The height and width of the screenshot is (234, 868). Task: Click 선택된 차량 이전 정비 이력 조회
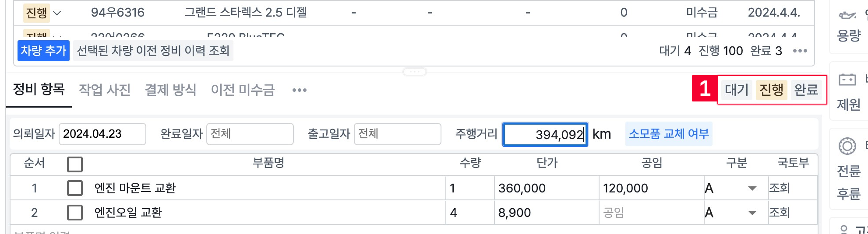point(153,51)
